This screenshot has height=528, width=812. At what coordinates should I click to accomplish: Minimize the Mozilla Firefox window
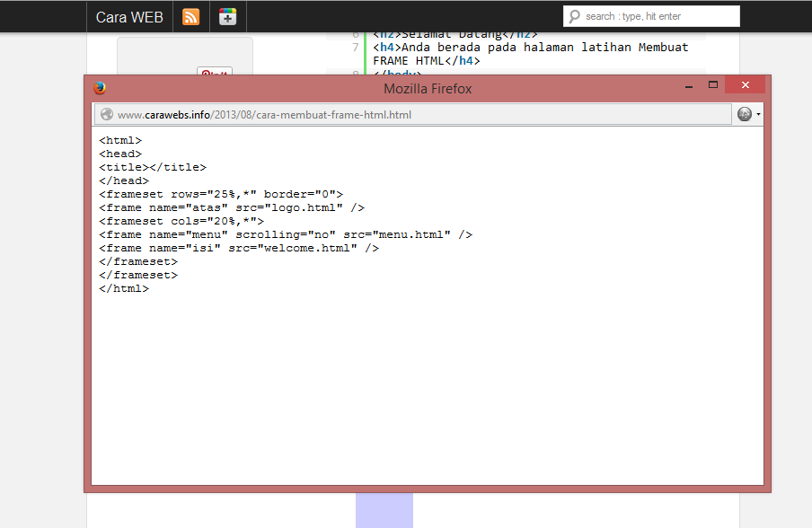click(x=688, y=84)
